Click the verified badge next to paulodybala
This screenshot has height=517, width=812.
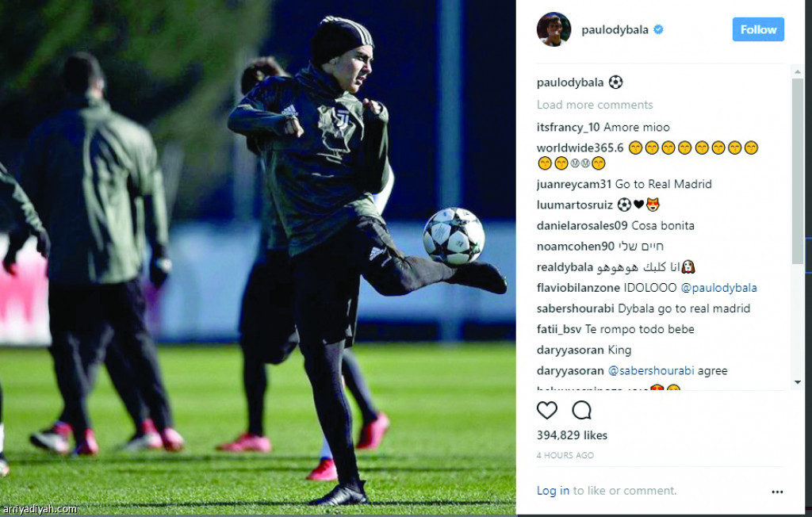658,29
